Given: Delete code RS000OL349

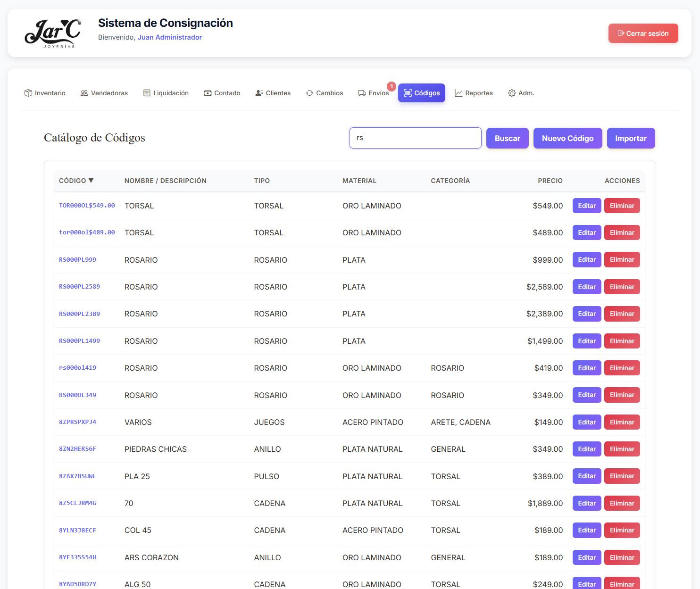Looking at the screenshot, I should (x=622, y=395).
